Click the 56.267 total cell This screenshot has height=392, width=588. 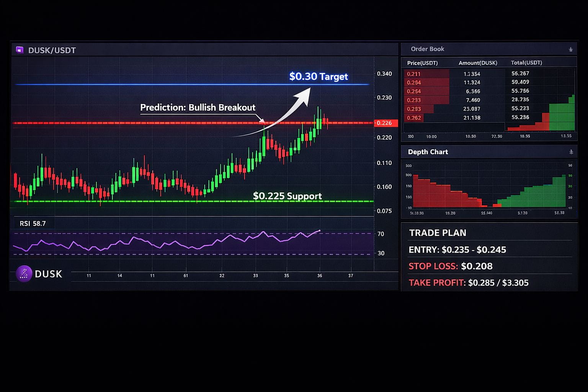tap(520, 73)
